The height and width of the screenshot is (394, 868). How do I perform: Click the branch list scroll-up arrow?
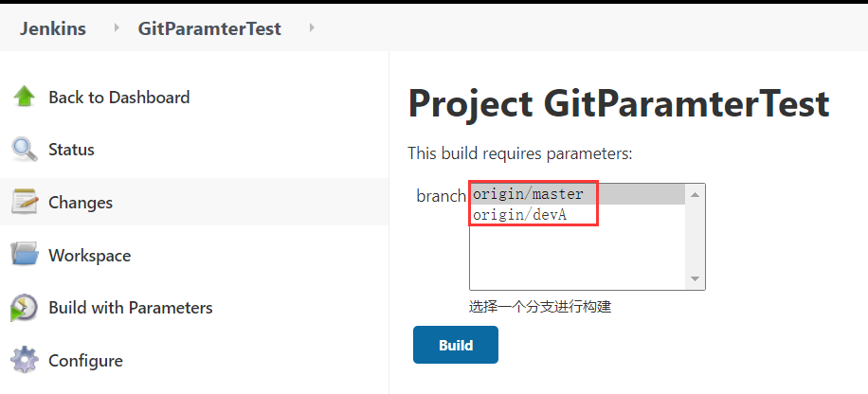point(696,194)
